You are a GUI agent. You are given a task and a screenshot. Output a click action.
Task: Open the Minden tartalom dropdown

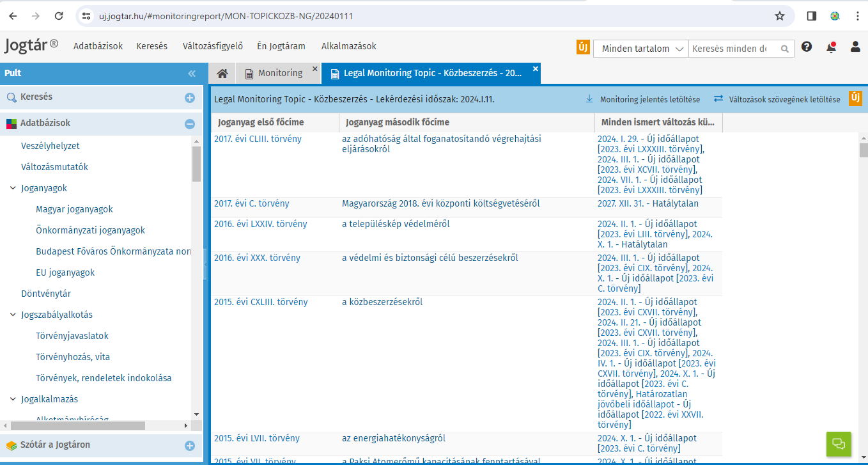[x=641, y=49]
